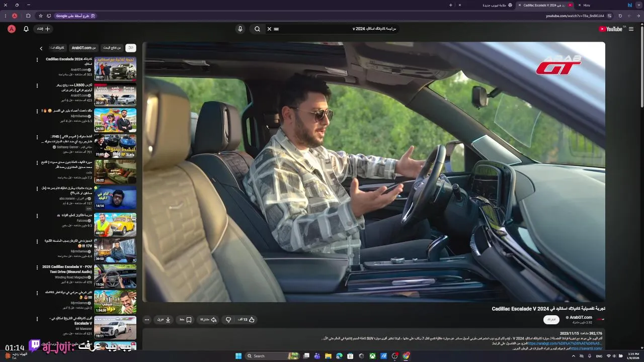Open the Mr Mawater 19:11 thumbnail
The height and width of the screenshot is (362, 644).
click(x=115, y=328)
